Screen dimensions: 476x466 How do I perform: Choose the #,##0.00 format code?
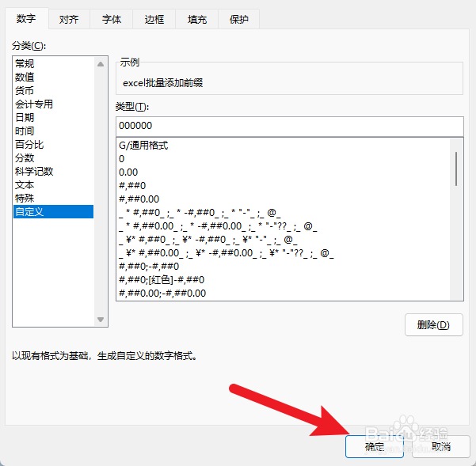[284, 199]
